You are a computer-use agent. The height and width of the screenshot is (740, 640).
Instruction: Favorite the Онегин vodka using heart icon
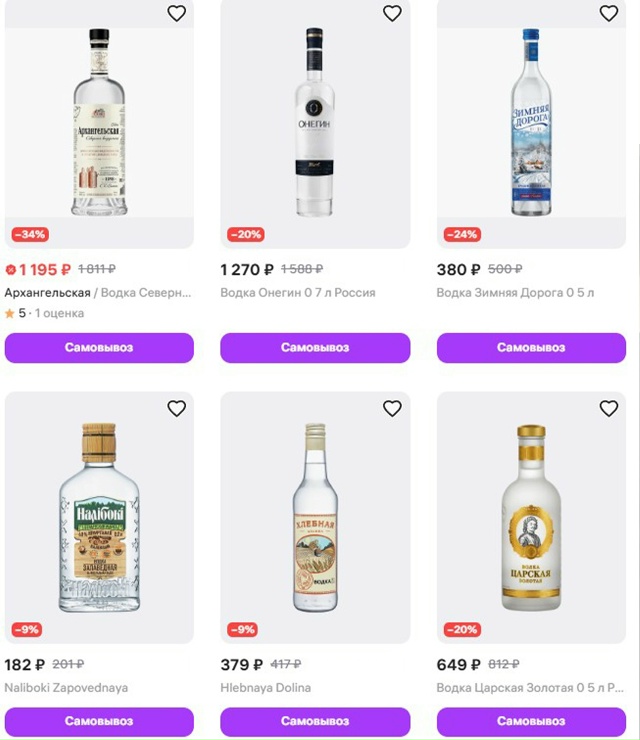pos(392,13)
